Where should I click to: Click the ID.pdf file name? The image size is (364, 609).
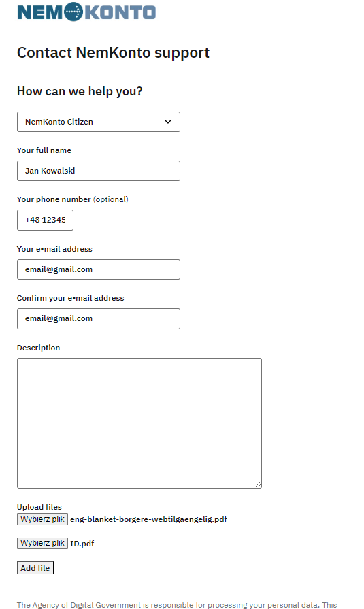(82, 544)
